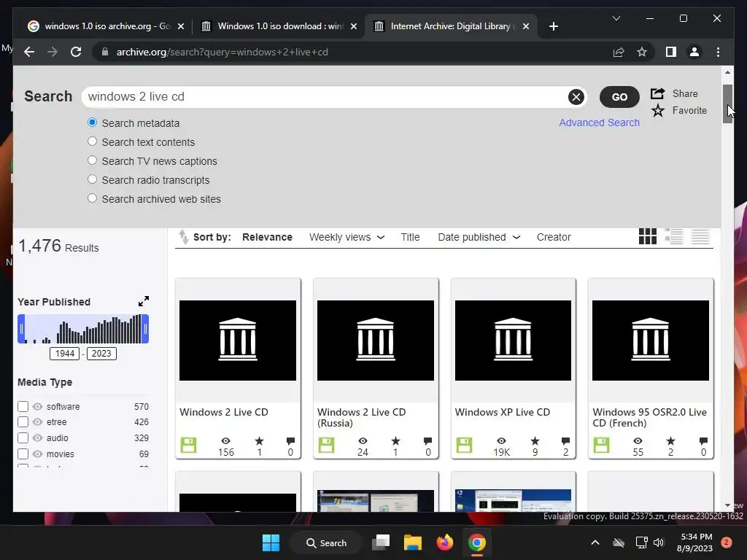This screenshot has height=560, width=747.
Task: Select Search TV news captions option
Action: pyautogui.click(x=93, y=160)
